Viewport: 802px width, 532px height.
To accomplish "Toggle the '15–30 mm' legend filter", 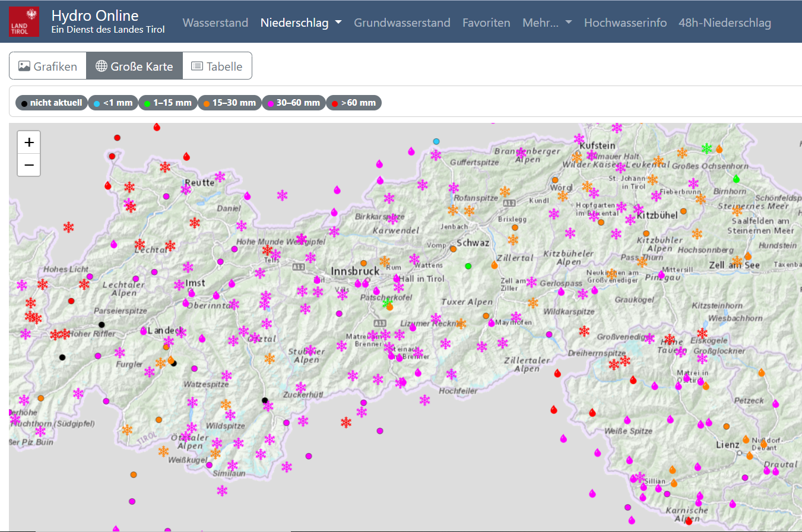I will click(x=229, y=103).
